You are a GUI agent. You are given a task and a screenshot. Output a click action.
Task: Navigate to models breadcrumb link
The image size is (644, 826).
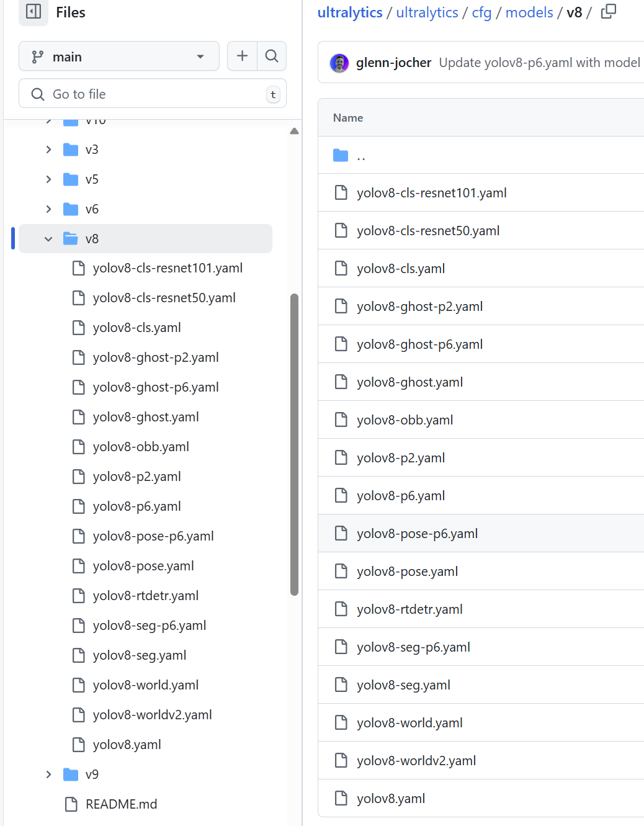coord(529,12)
